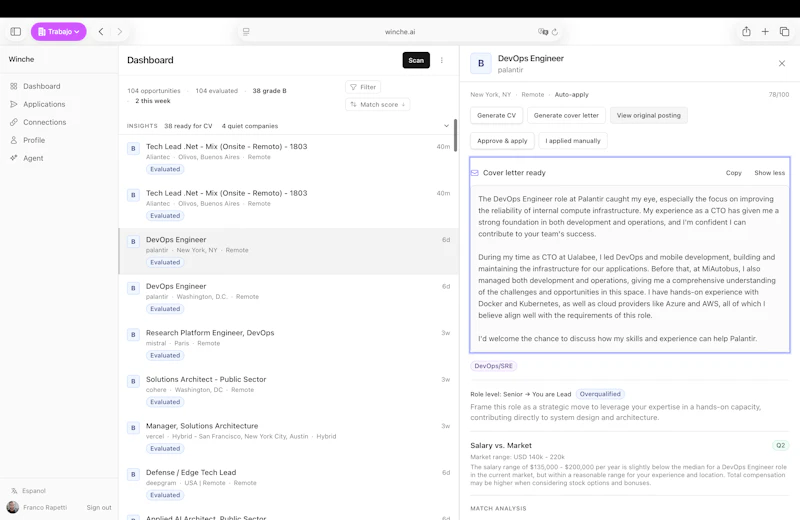Open Defense / Edge Tech Lead listing
800x520 pixels.
(288, 484)
